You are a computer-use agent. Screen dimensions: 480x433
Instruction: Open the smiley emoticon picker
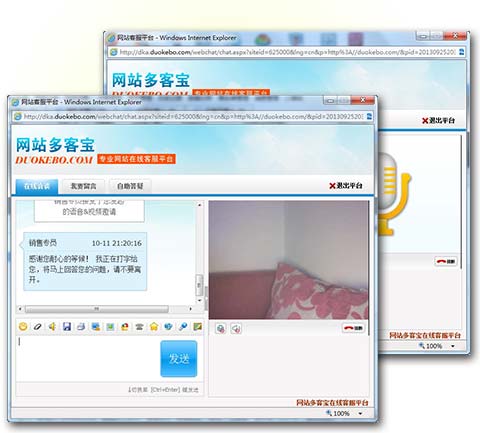(23, 326)
